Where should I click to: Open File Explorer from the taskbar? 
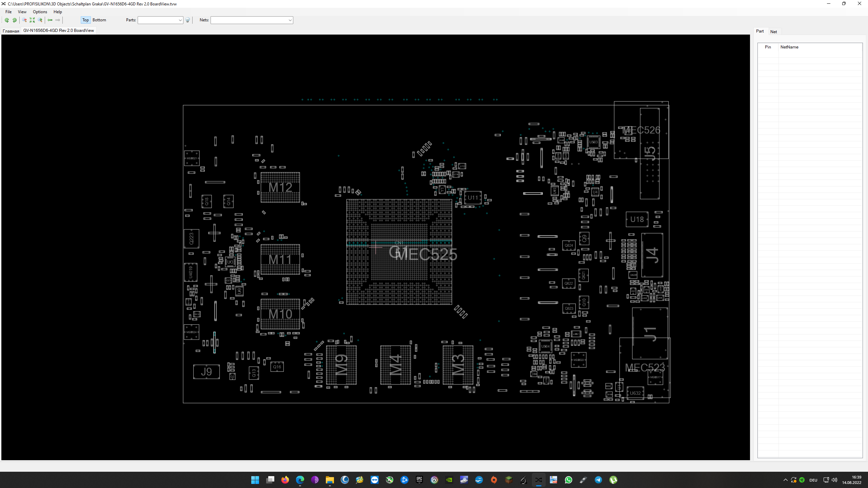click(330, 480)
